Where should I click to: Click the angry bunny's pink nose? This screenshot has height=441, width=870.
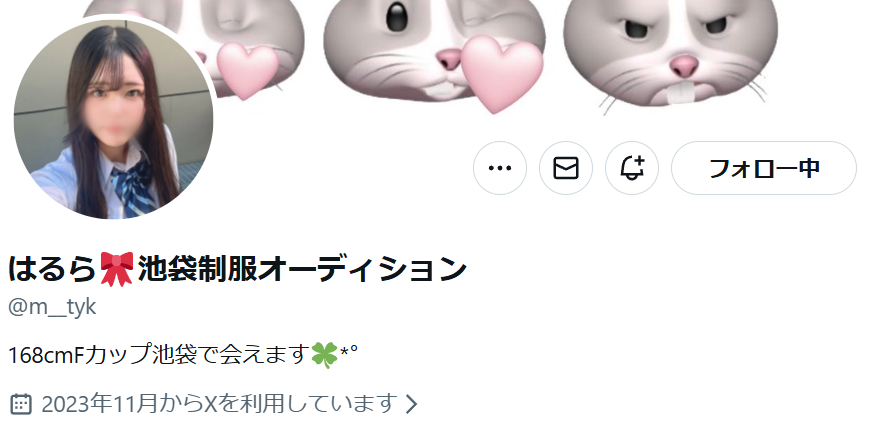click(684, 66)
